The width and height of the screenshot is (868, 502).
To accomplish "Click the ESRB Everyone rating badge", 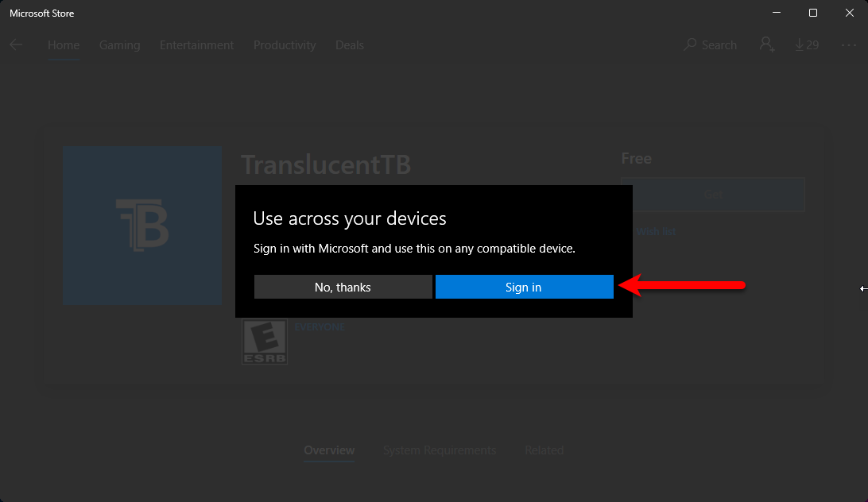I will click(265, 342).
